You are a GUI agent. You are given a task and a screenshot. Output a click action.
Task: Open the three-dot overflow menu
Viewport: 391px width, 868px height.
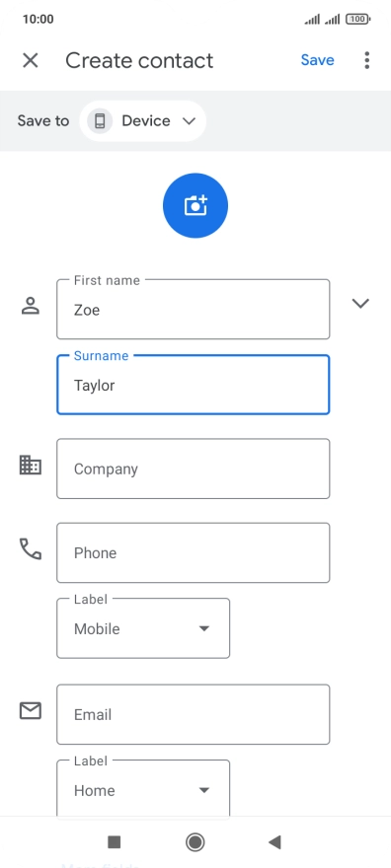[x=366, y=60]
